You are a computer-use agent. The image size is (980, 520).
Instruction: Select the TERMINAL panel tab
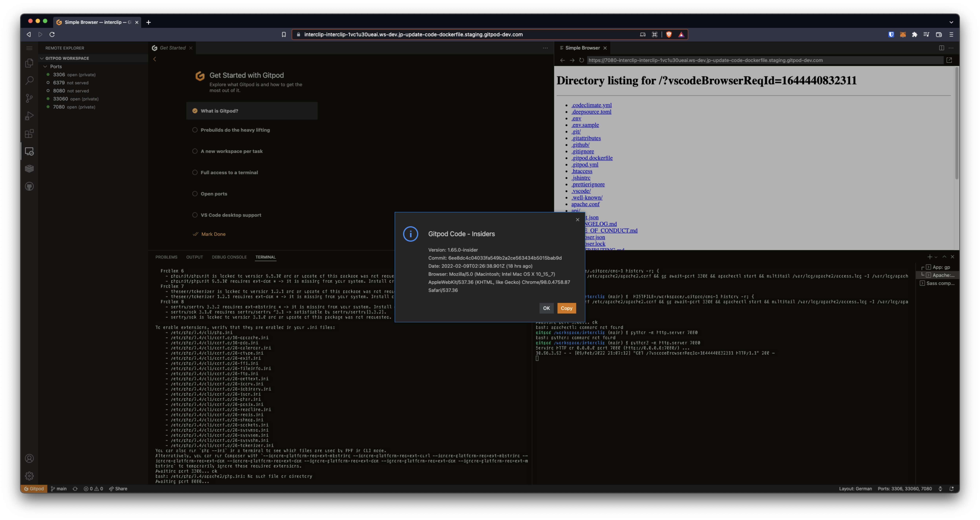265,257
